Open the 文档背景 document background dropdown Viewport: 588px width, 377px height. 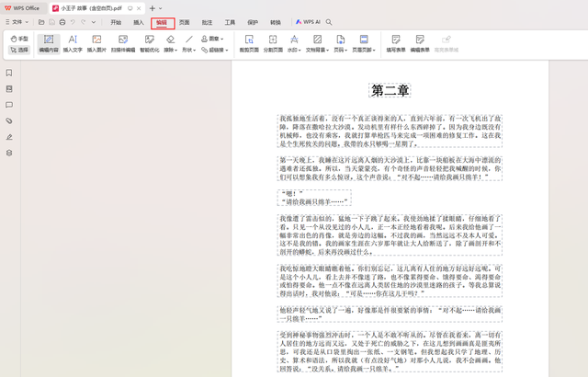317,43
